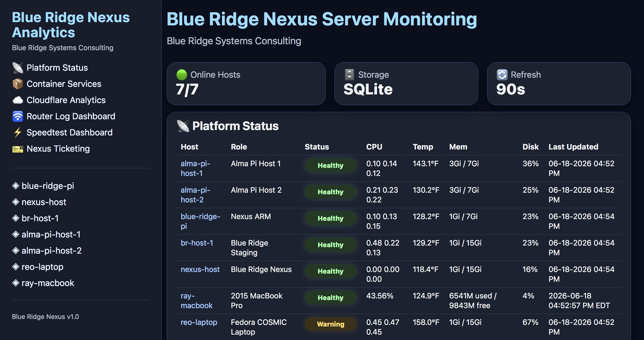This screenshot has height=340, width=644.
Task: Click the 90s refresh value
Action: click(511, 89)
